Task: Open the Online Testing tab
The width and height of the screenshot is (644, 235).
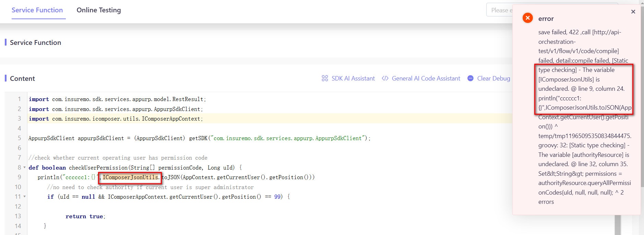Action: 99,10
